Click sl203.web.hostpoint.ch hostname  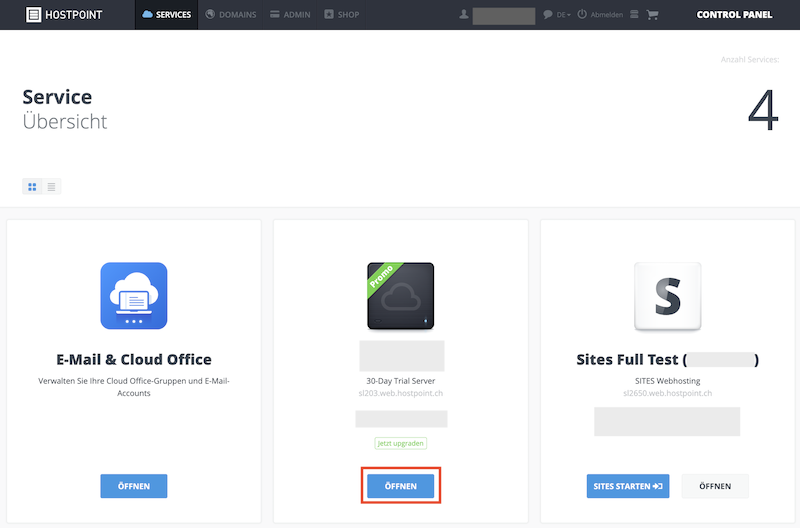point(401,393)
